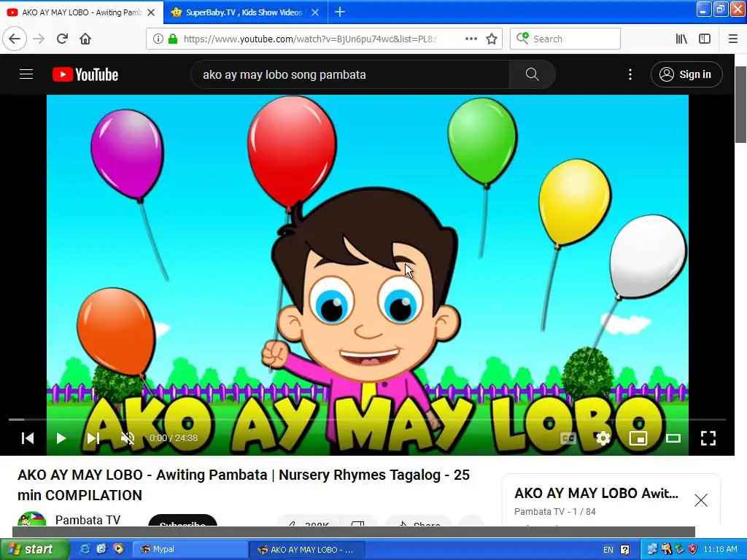Close the AKO AY MAY LOBO tab
747x560 pixels.
[151, 12]
